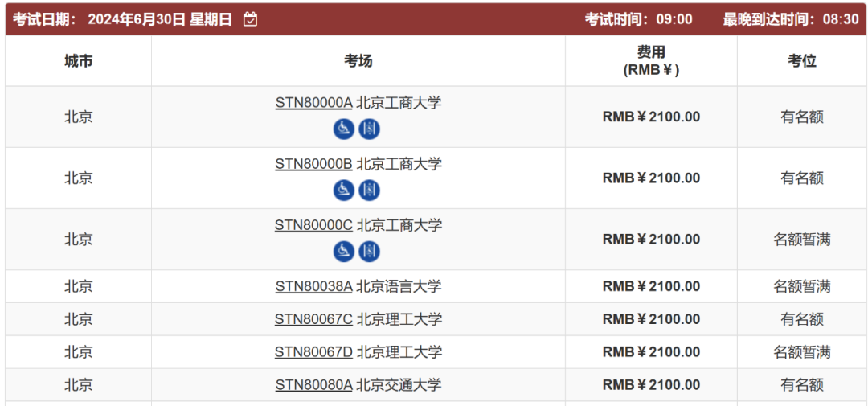The height and width of the screenshot is (406, 868).
Task: Click 北京理工大学 name in STN80067D row
Action: pyautogui.click(x=399, y=352)
